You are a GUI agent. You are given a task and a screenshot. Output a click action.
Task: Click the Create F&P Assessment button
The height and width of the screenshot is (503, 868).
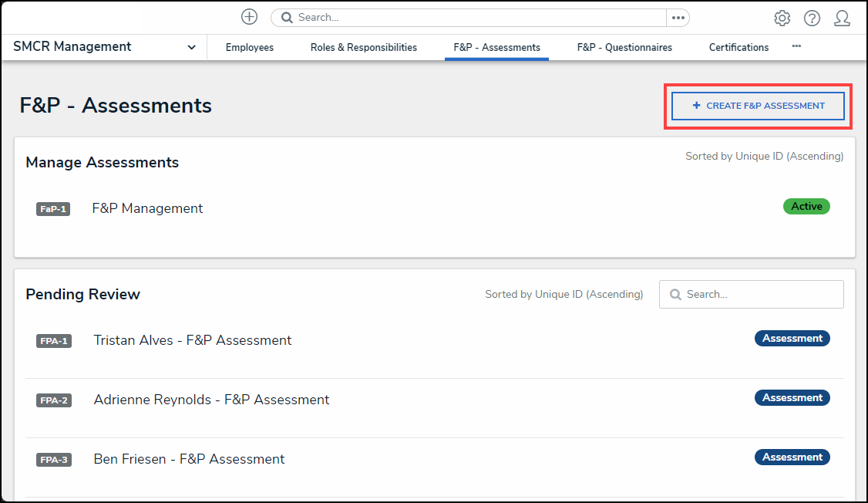pyautogui.click(x=757, y=106)
